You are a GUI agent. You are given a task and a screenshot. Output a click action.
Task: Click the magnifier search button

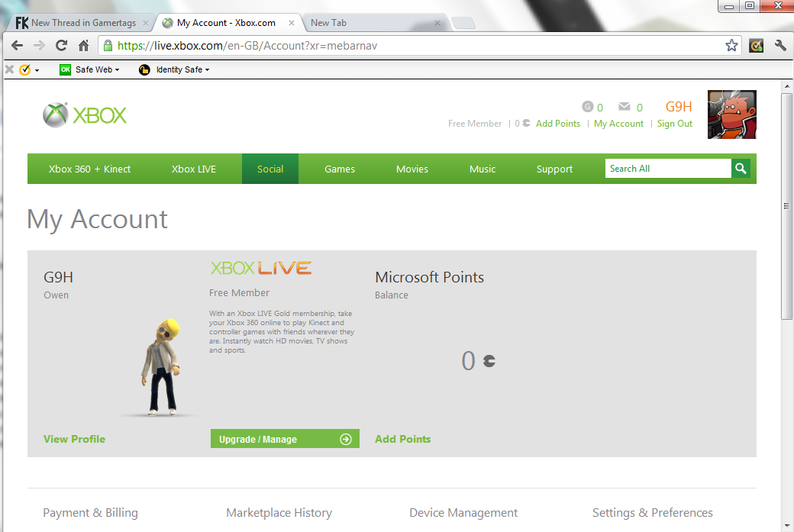(741, 169)
